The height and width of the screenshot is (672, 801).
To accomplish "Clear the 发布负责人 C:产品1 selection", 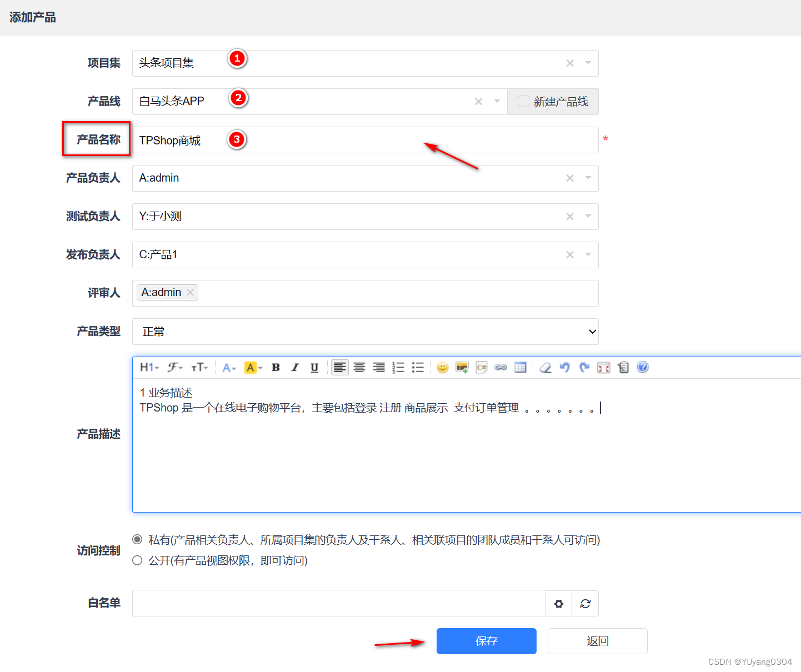I will point(570,255).
